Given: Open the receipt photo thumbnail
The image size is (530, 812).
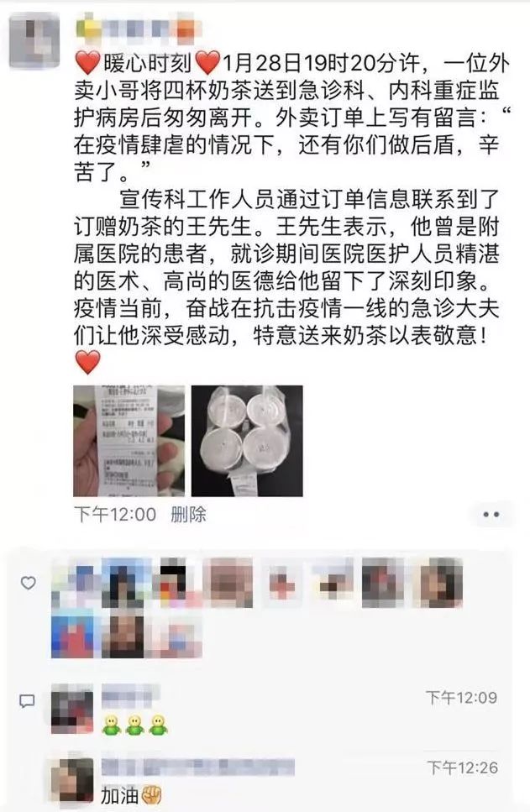Looking at the screenshot, I should point(129,441).
